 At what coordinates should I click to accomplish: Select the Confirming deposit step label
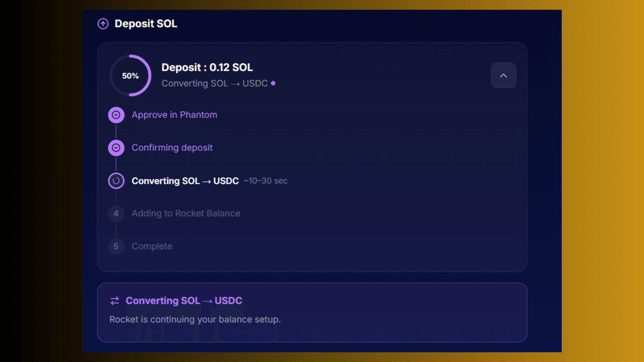(172, 147)
